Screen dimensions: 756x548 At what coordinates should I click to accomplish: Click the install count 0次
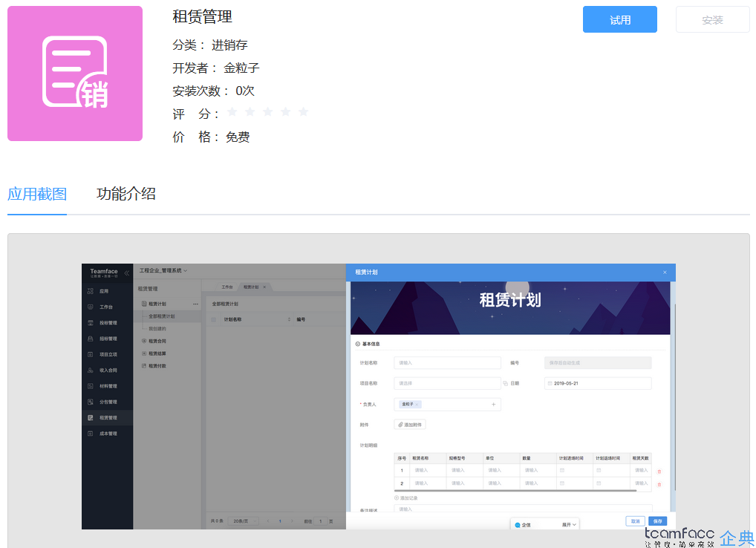point(245,91)
